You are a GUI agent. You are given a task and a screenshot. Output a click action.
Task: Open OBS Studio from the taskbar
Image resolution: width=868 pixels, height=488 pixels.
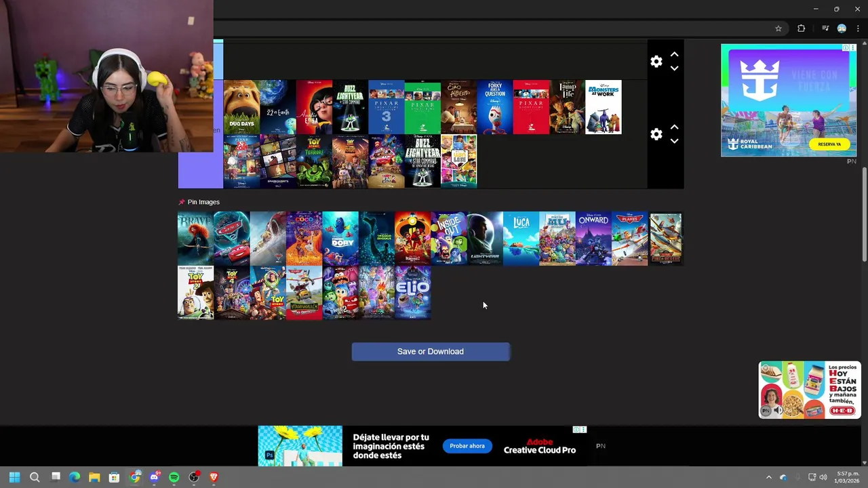(194, 477)
